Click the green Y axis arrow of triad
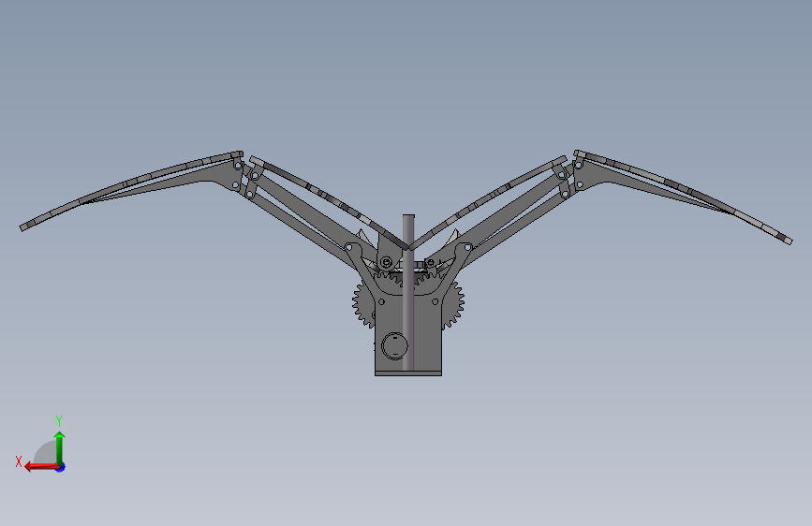Screen dimensions: 812x526 [x=60, y=446]
